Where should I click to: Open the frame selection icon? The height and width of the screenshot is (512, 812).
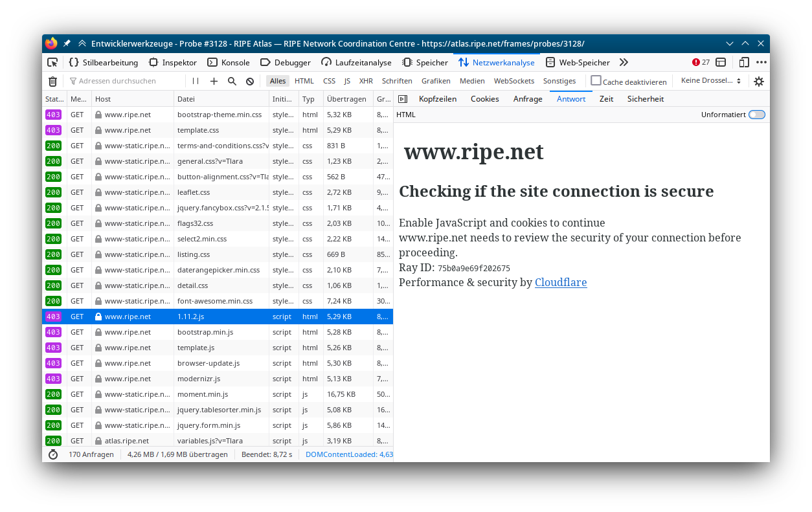pyautogui.click(x=721, y=63)
